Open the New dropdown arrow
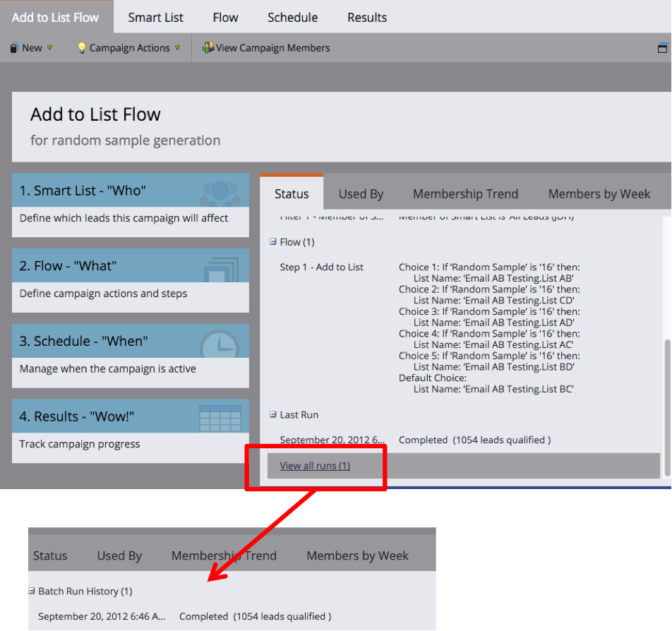Viewport: 672px width, 631px height. click(x=50, y=48)
